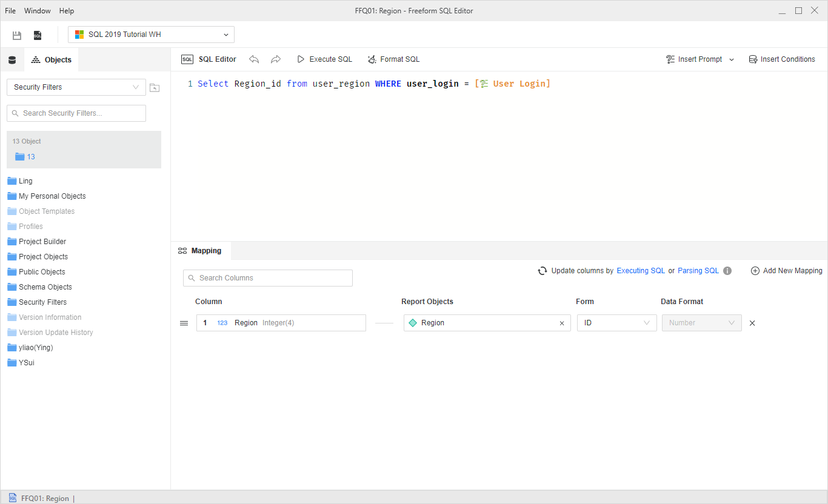Click the SQL file icon beside save
This screenshot has width=828, height=504.
[38, 35]
